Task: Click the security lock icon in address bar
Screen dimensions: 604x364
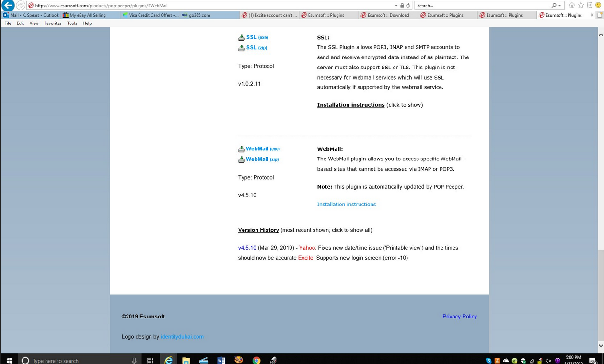Action: 402,5
